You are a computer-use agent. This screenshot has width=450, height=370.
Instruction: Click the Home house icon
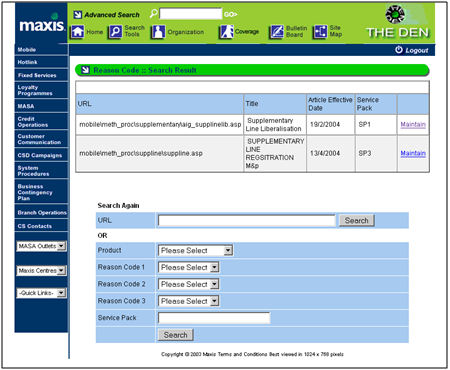(77, 32)
